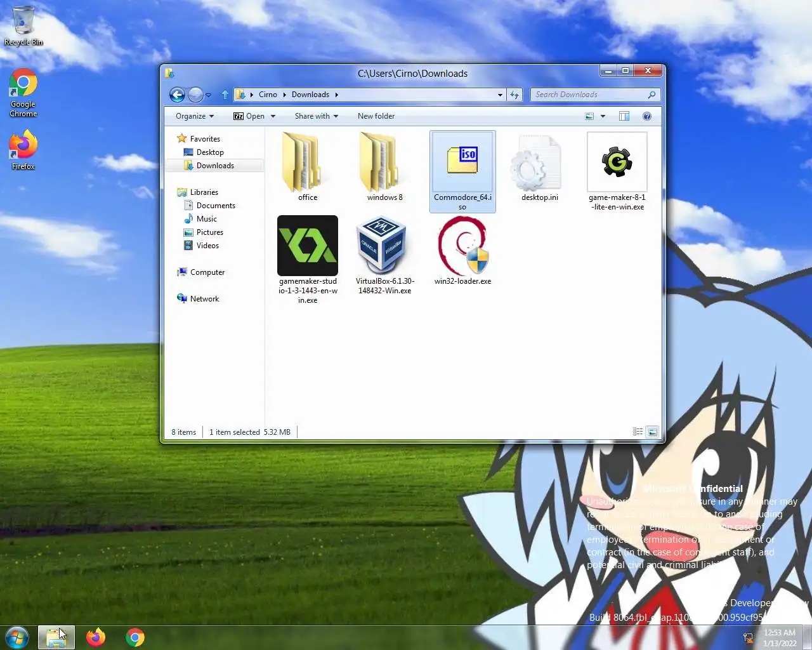Image resolution: width=812 pixels, height=650 pixels.
Task: Launch Chrome from the taskbar
Action: [x=134, y=637]
